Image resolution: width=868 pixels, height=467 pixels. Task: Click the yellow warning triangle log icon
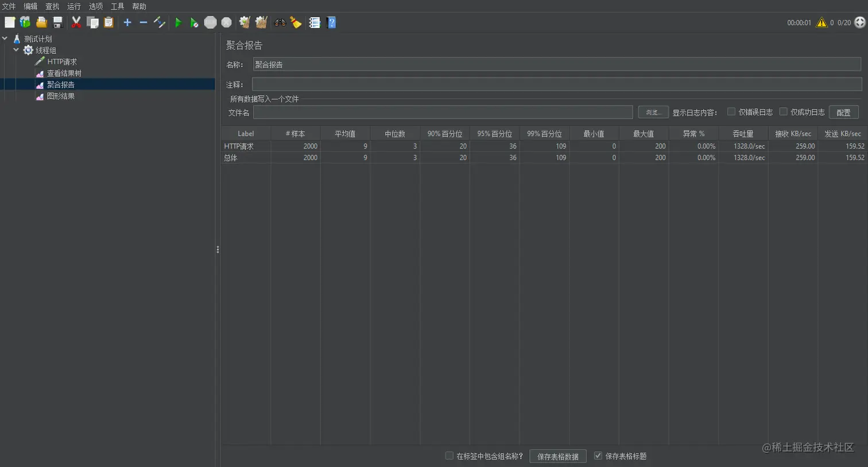tap(821, 22)
